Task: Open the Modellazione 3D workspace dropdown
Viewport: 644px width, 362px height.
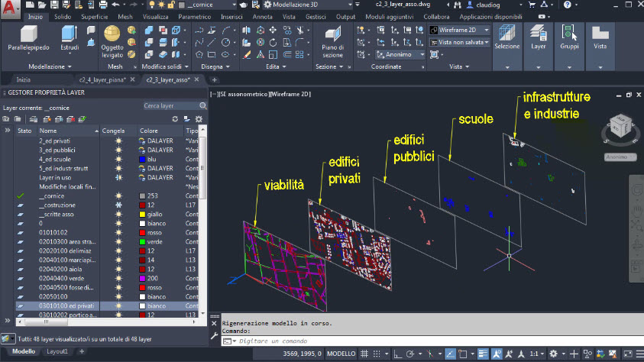Action: coord(308,5)
